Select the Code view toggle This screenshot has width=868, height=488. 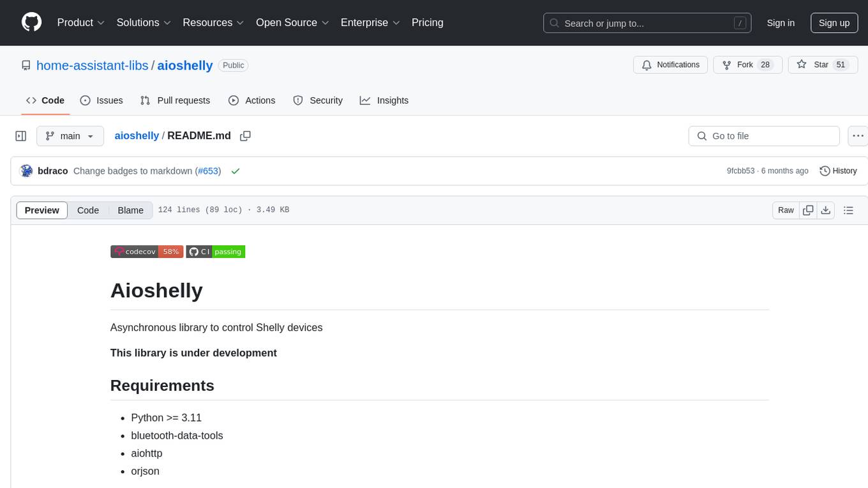[x=88, y=210]
